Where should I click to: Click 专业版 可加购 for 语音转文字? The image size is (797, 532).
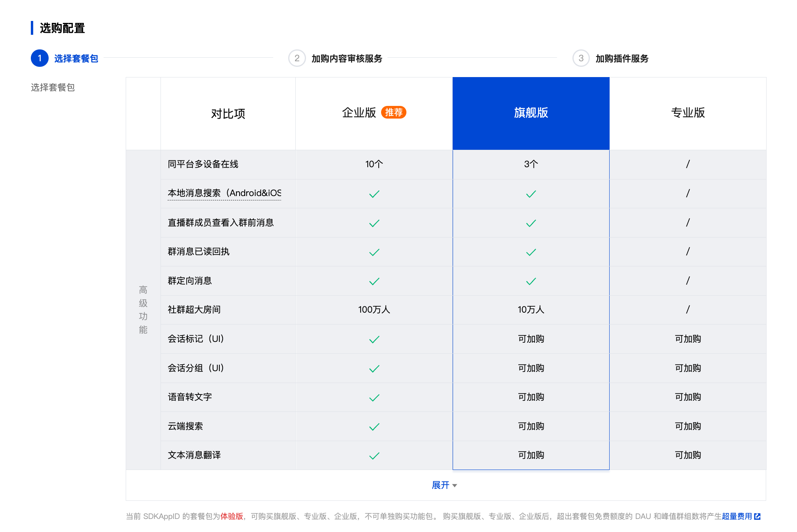(x=688, y=397)
